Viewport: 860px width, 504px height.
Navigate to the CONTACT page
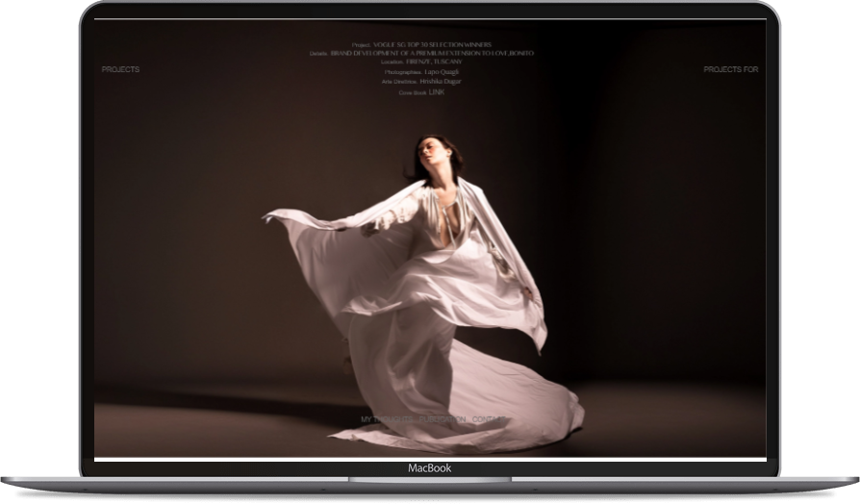point(488,419)
